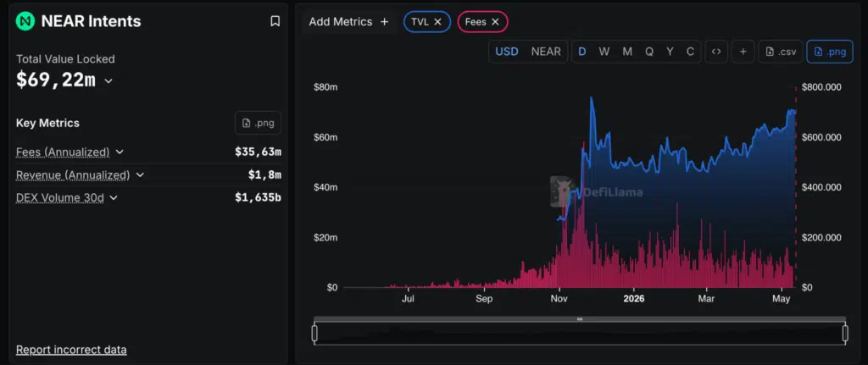Click the Jul label on the x-axis

pos(408,299)
